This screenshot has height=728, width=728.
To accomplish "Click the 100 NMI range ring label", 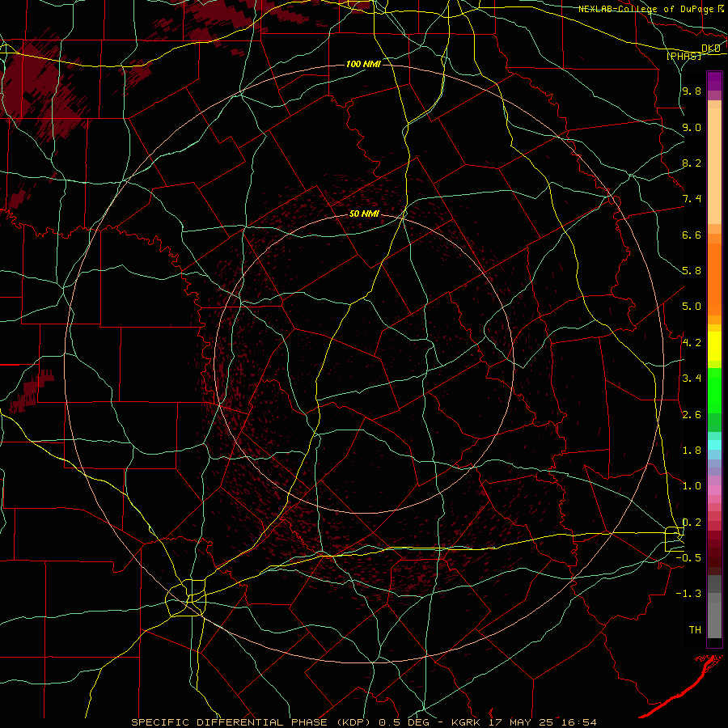I will click(363, 64).
